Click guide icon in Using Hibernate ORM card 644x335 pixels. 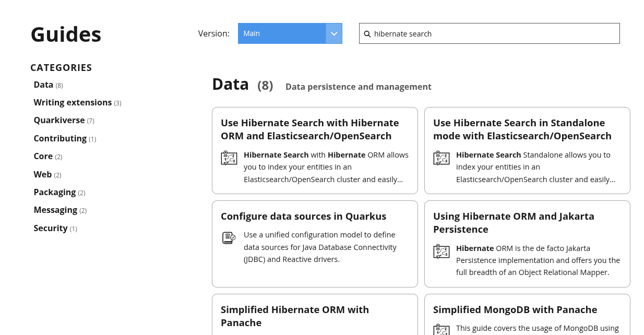[442, 251]
